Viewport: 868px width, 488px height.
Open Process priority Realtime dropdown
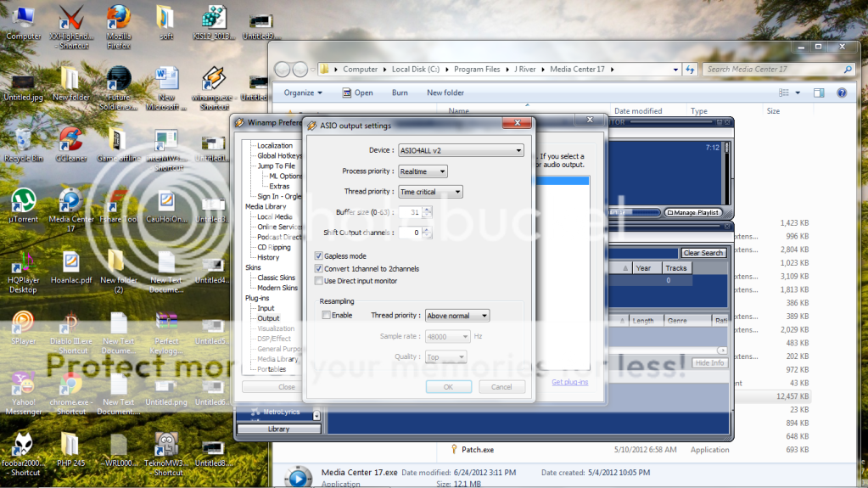pos(423,171)
